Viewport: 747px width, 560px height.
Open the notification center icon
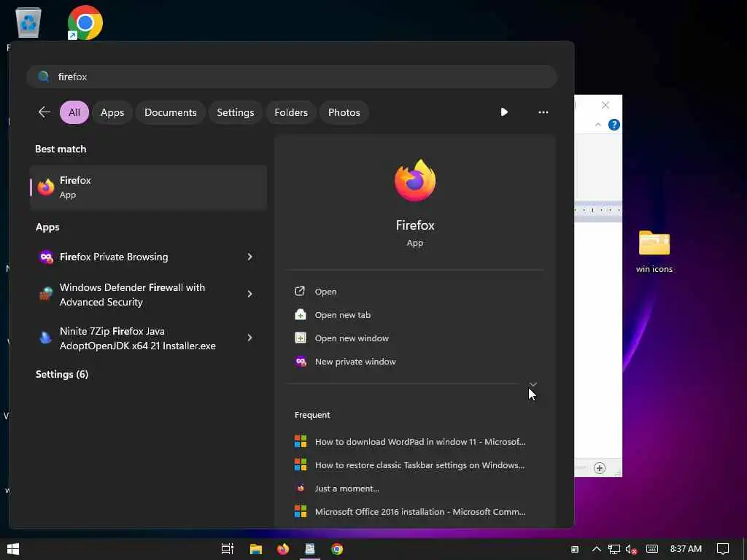(x=723, y=549)
